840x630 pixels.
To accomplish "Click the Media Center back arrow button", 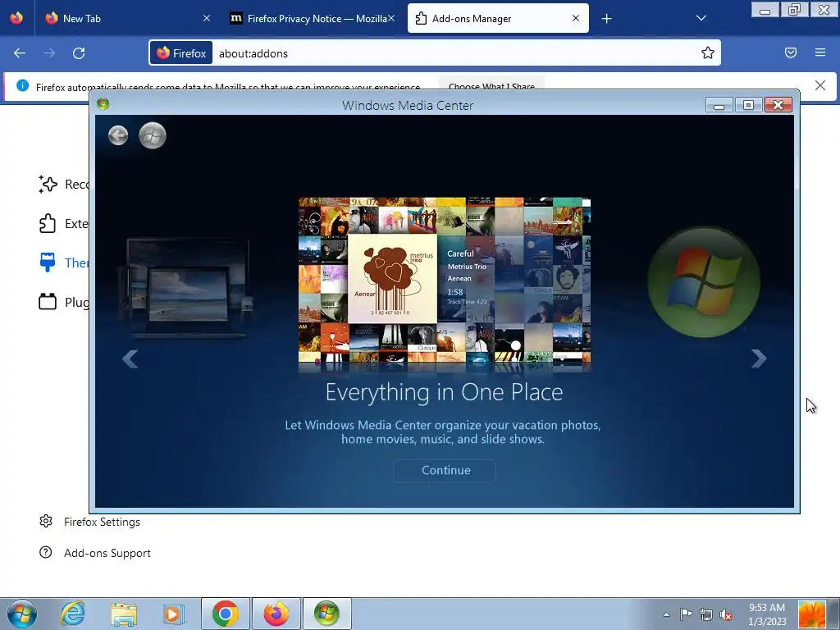I will pyautogui.click(x=118, y=135).
